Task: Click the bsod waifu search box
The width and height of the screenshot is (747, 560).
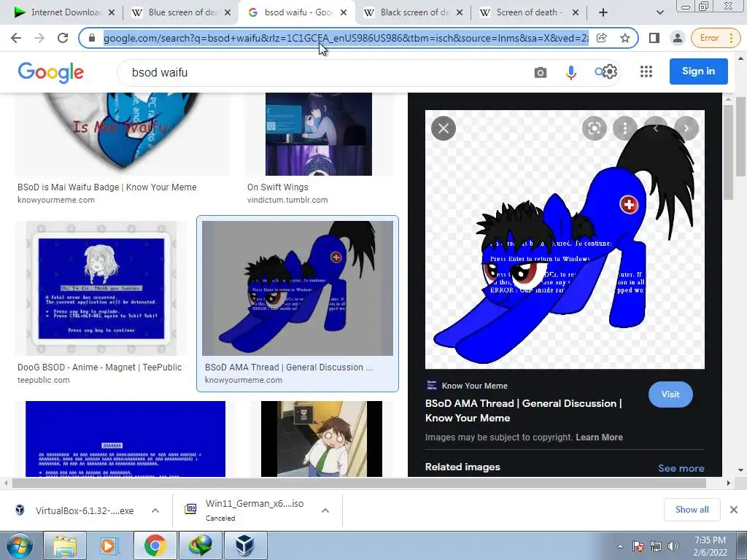Action: pos(324,72)
